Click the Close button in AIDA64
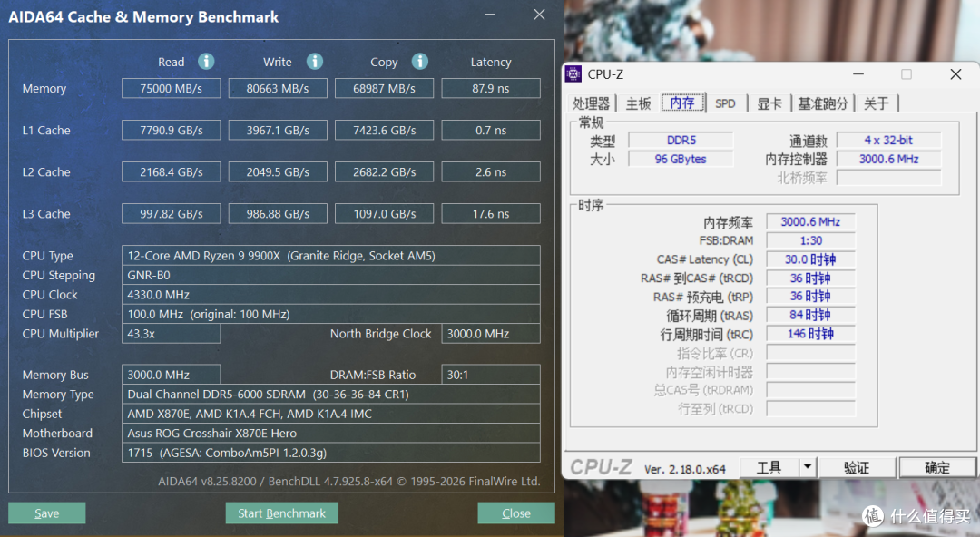This screenshot has height=537, width=980. 516,513
